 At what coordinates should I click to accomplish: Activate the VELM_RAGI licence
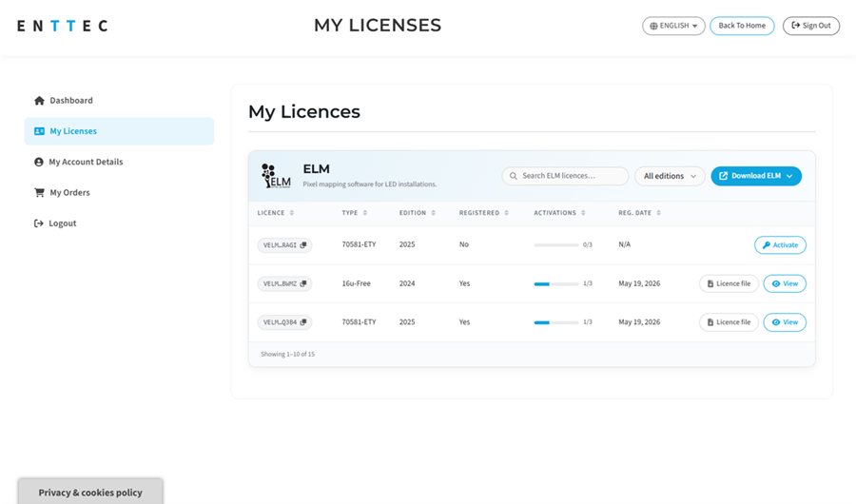point(780,245)
